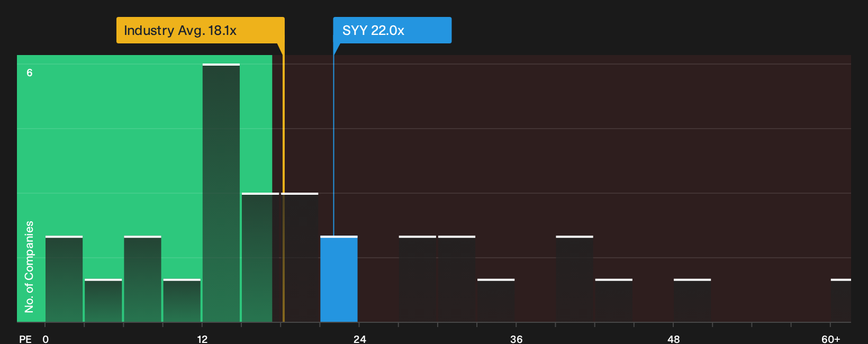868x344 pixels.
Task: Click the Industry Avg. 18.1x label
Action: pos(200,30)
